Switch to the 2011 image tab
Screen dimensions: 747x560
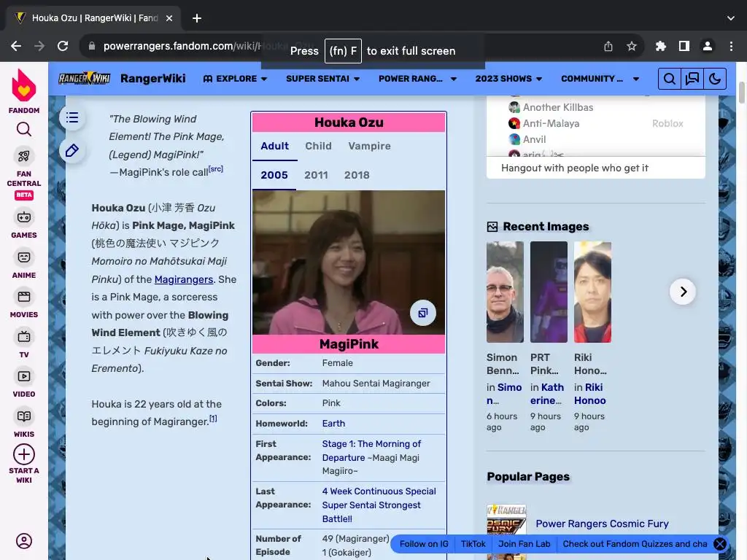[x=316, y=175]
